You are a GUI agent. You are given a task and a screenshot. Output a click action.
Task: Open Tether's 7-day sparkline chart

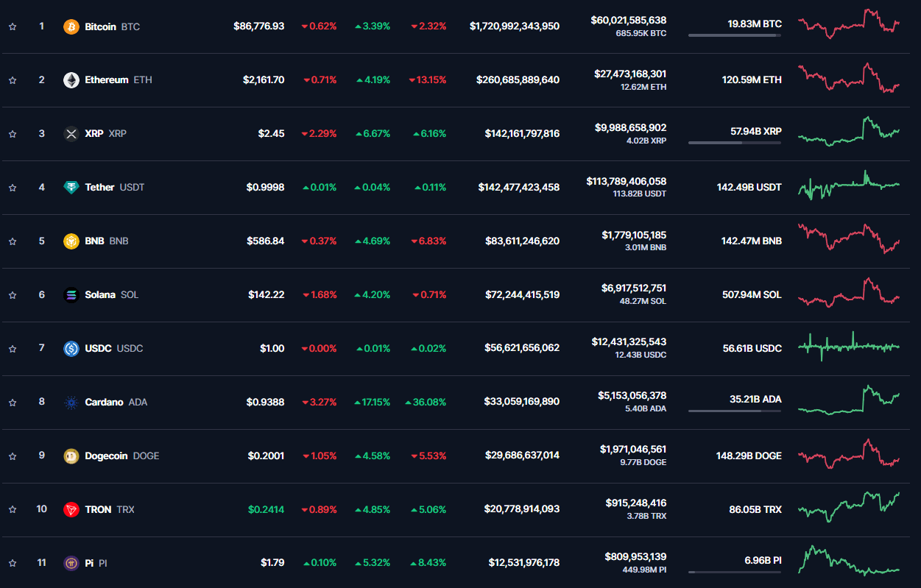(x=849, y=185)
